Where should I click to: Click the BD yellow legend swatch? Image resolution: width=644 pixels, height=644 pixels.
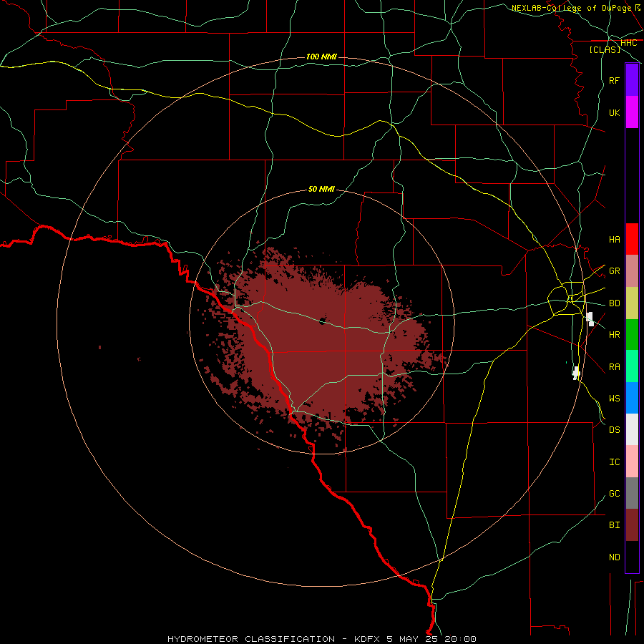[x=632, y=303]
